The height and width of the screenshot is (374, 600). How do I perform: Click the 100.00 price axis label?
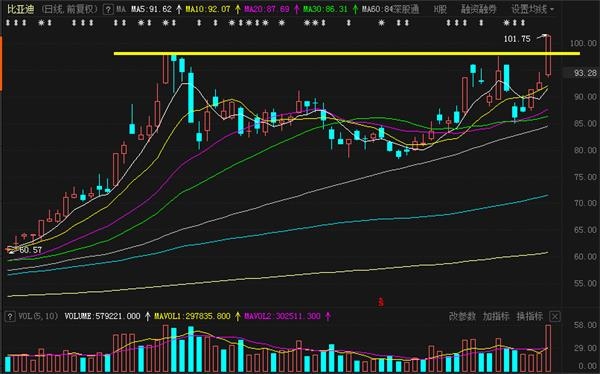(583, 43)
